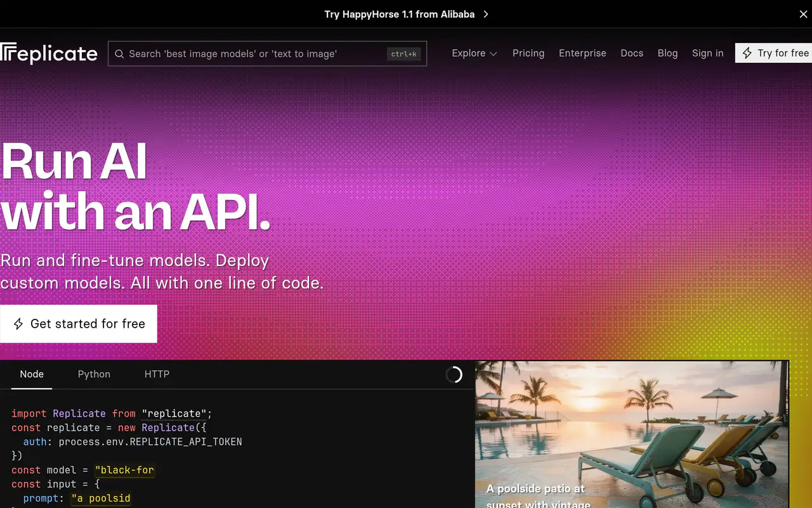Go to the Enterprise page
The width and height of the screenshot is (812, 508).
click(x=582, y=53)
